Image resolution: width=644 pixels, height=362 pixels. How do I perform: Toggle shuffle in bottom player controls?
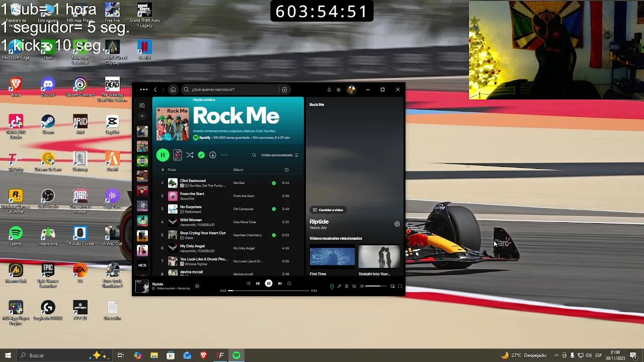pos(248,284)
